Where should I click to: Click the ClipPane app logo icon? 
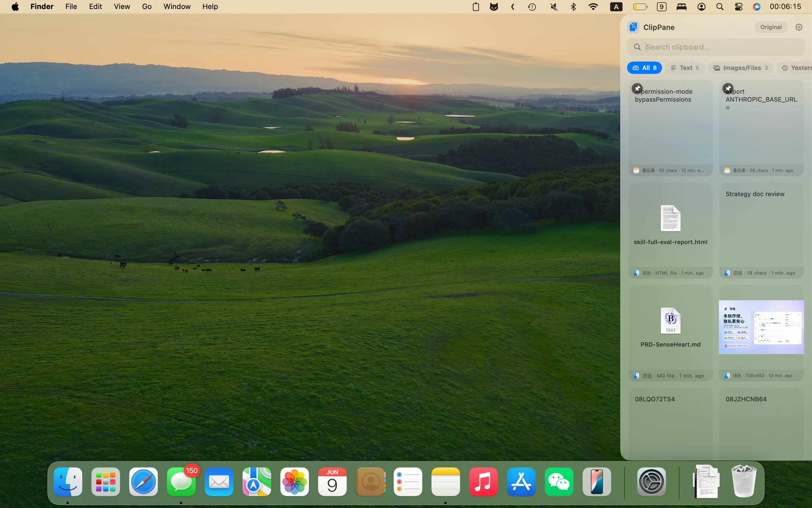pyautogui.click(x=633, y=27)
